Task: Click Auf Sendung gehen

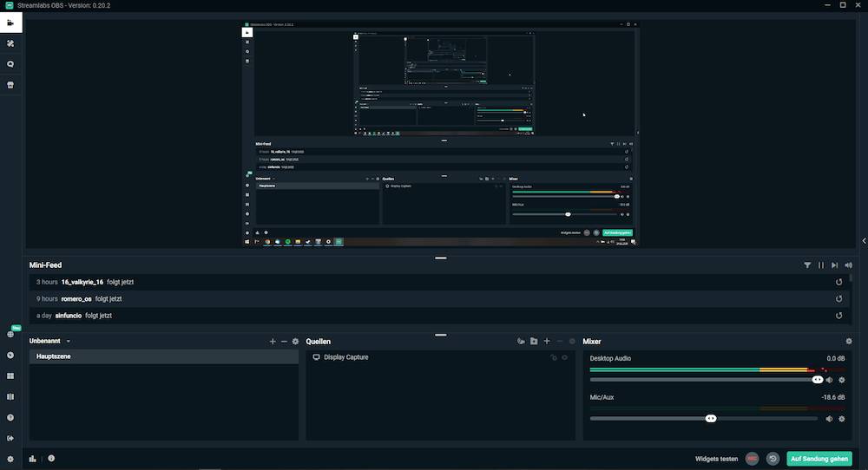Action: [819, 459]
